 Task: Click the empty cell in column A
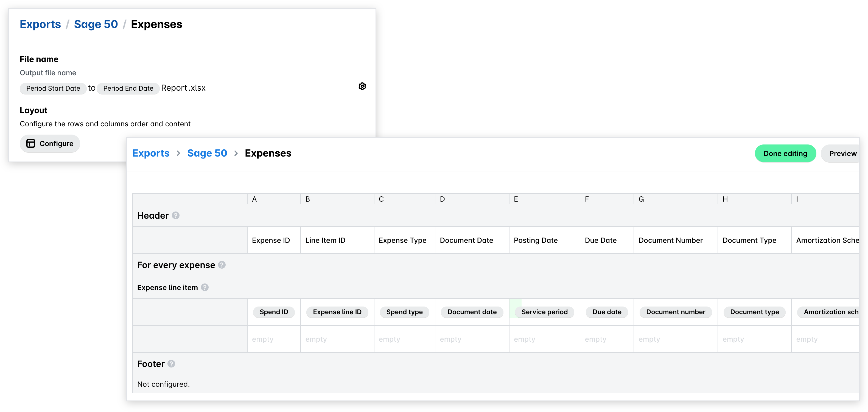click(x=274, y=339)
